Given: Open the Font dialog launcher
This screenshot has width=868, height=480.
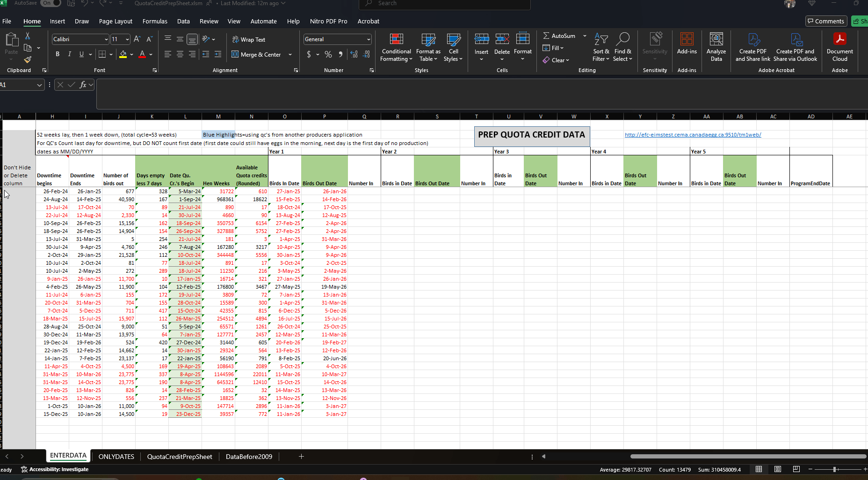Looking at the screenshot, I should [x=155, y=70].
